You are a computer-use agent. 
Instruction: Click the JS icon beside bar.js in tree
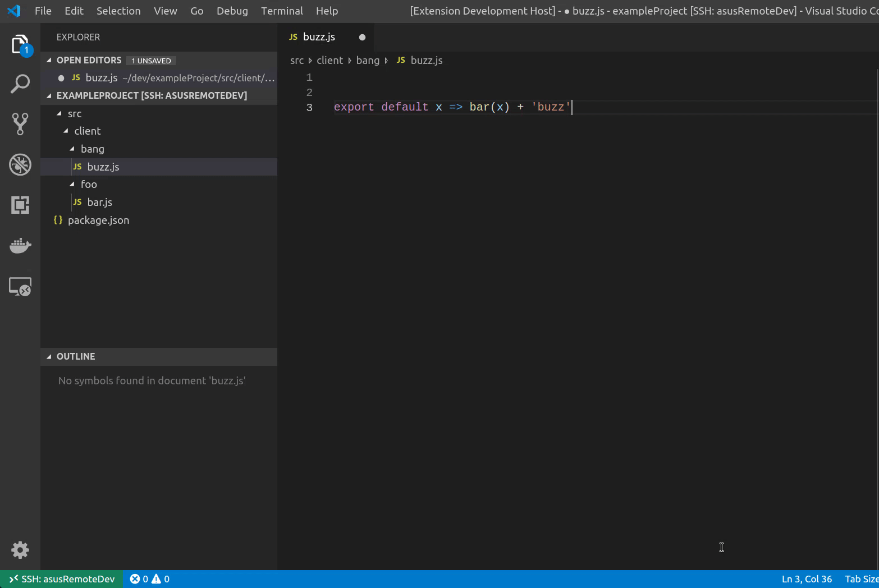point(77,202)
